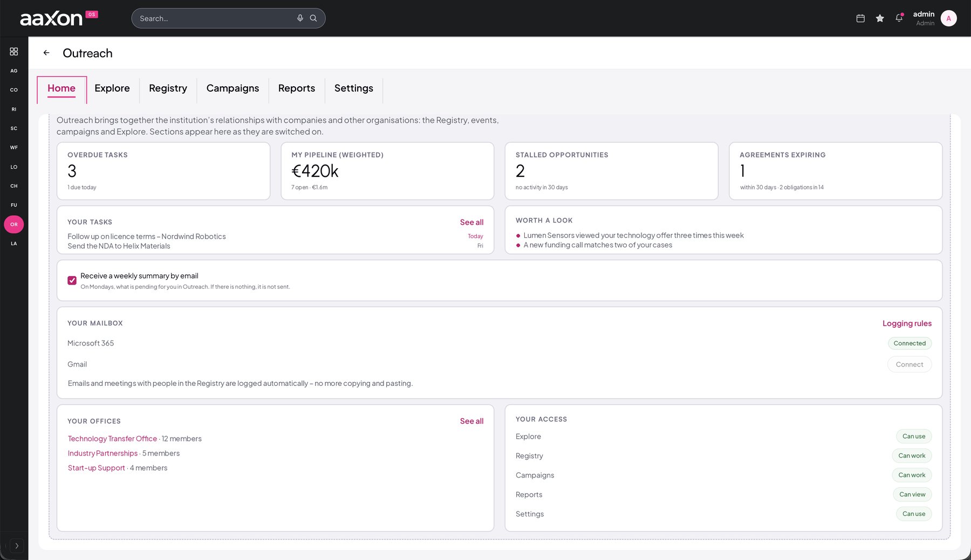
Task: Open the FU module in sidebar
Action: [x=14, y=205]
